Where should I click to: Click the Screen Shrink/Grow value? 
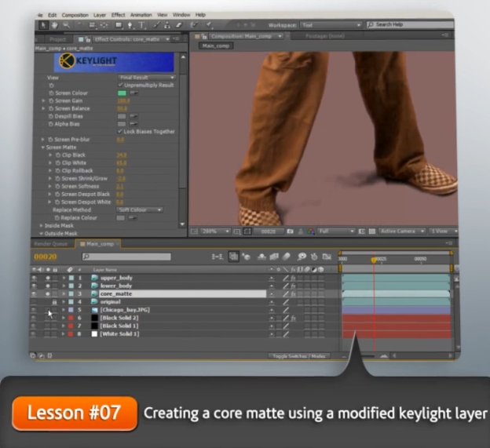point(121,179)
